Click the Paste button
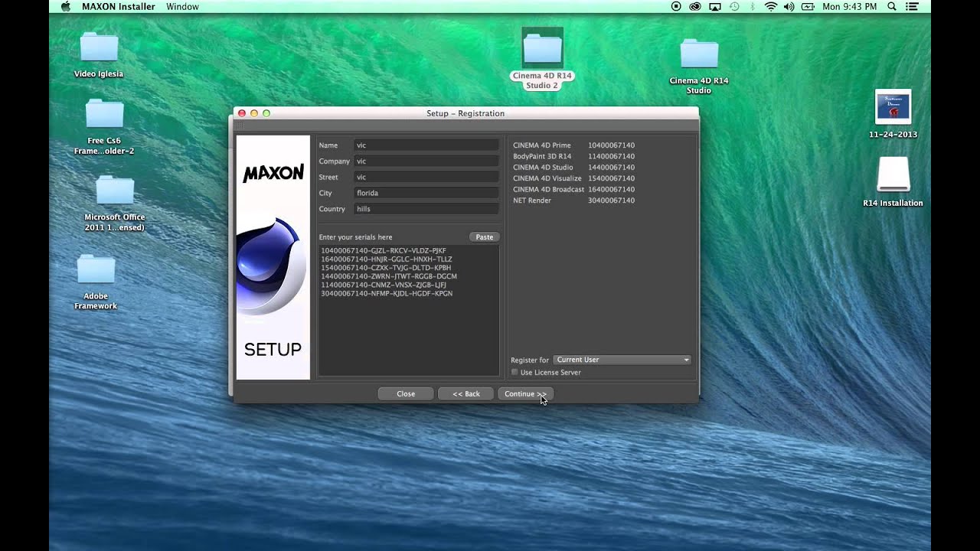Viewport: 980px width, 551px height. click(x=484, y=237)
